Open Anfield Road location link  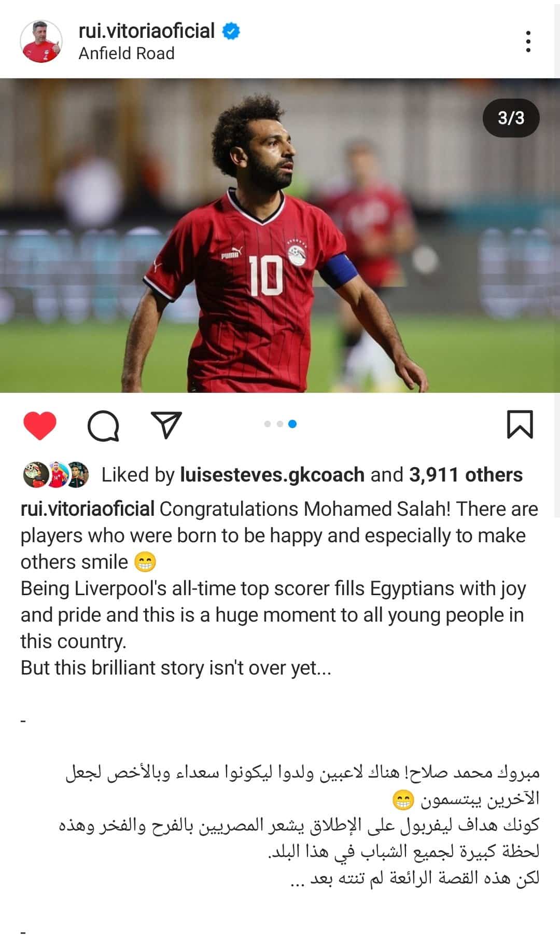pyautogui.click(x=126, y=53)
